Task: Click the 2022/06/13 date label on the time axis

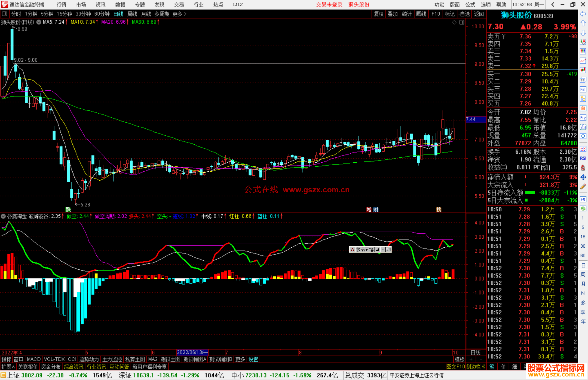Action: (x=192, y=352)
